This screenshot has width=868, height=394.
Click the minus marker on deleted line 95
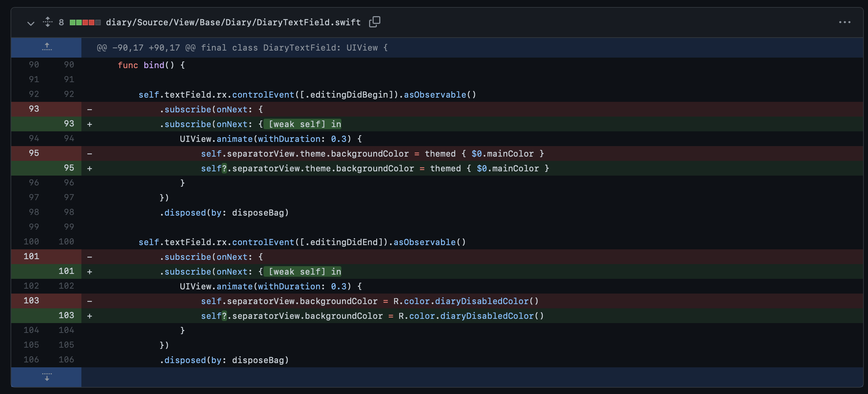pyautogui.click(x=90, y=154)
